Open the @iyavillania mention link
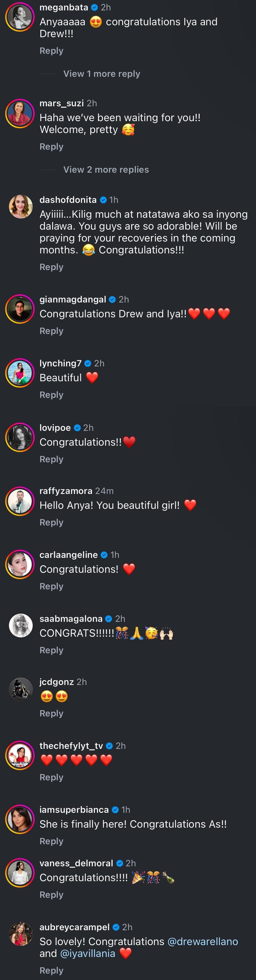This screenshot has height=980, width=256. point(87,953)
